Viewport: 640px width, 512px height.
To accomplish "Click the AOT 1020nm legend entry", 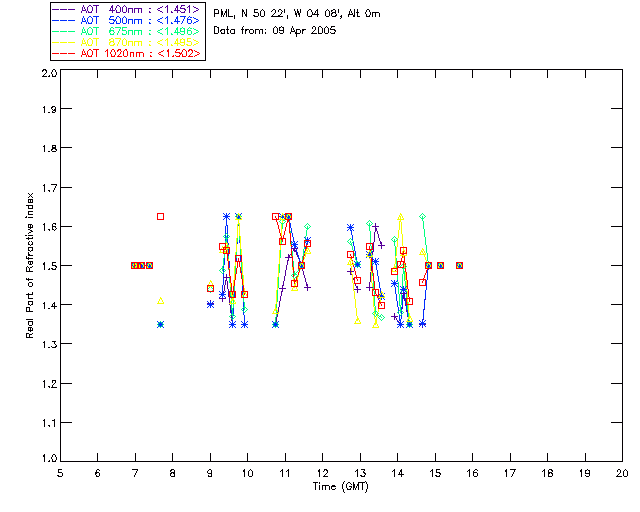I will tap(127, 53).
